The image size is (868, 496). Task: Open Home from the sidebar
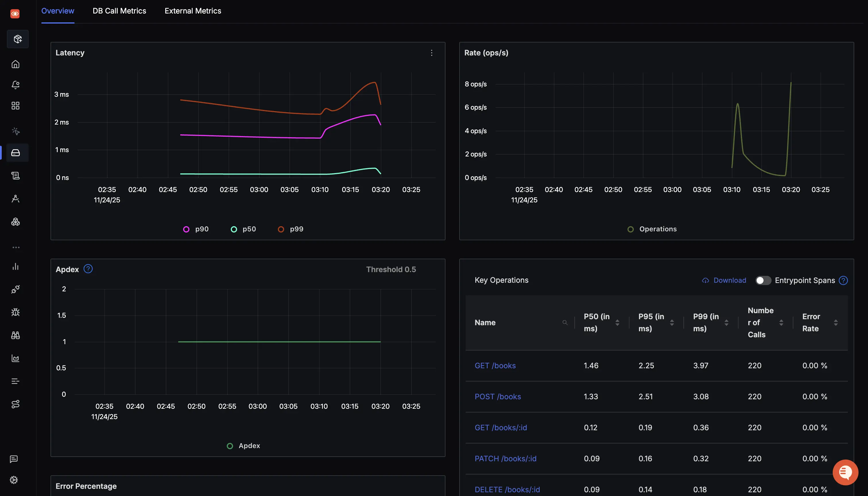15,64
